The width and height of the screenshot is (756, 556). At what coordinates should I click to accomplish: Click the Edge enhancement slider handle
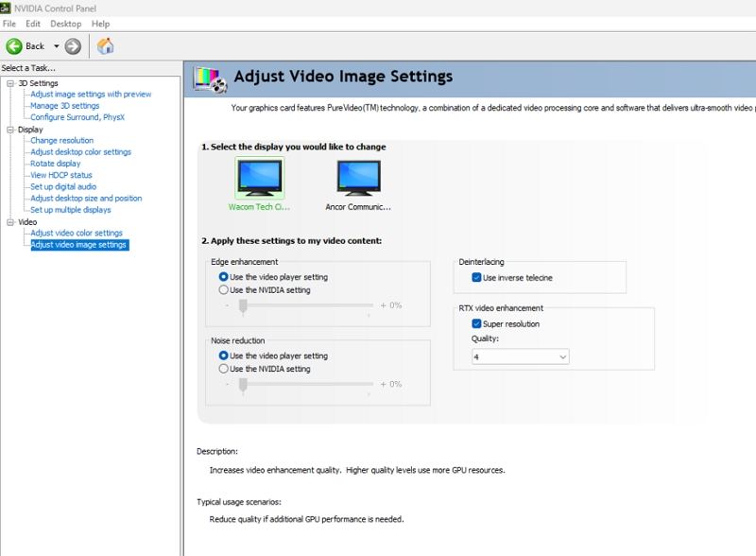243,306
